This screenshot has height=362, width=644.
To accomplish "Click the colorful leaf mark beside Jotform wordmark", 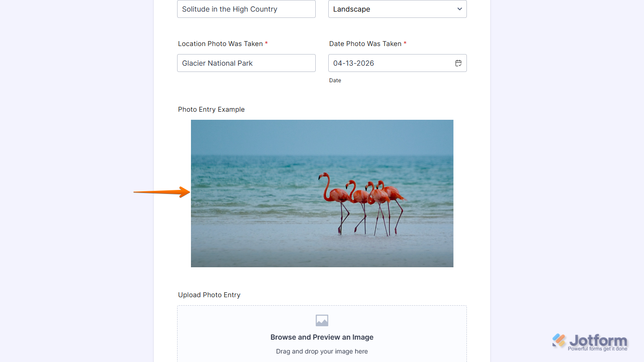I will click(558, 341).
